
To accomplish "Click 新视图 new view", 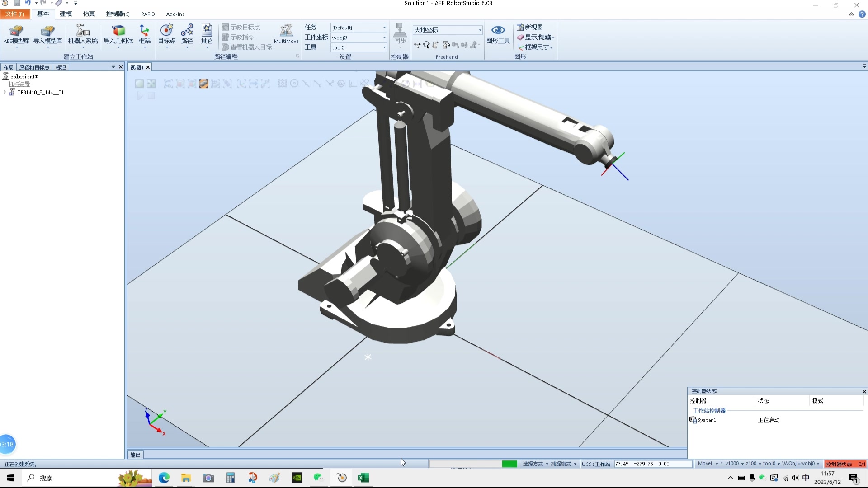I will (x=530, y=27).
